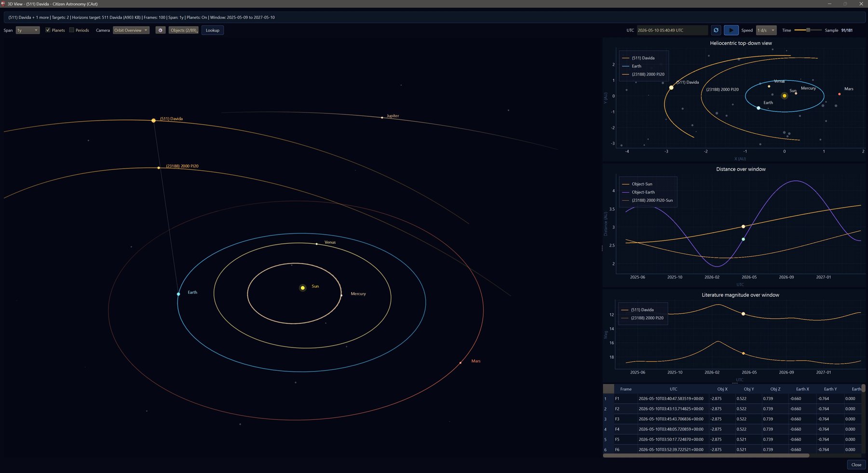The height and width of the screenshot is (473, 868).
Task: Click the current-time marker on Object-Earth curve
Action: coord(743,239)
